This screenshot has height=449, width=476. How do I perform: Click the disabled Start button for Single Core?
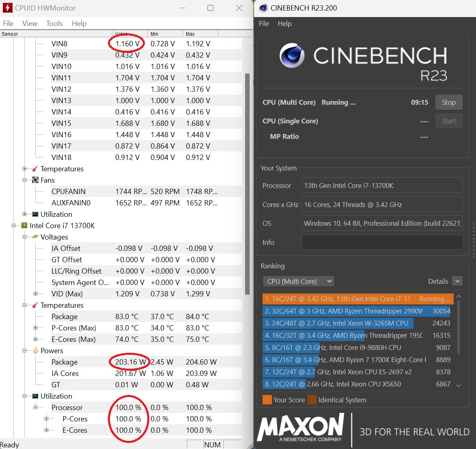(449, 121)
